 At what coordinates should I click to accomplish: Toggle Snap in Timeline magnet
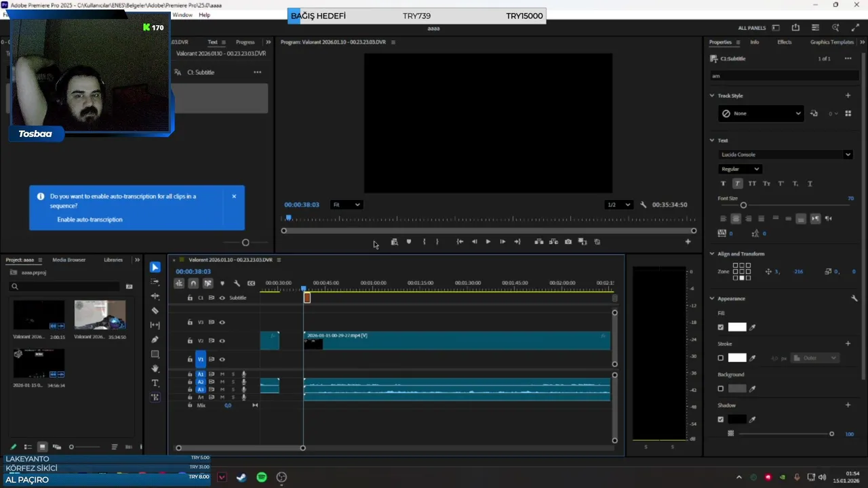193,283
